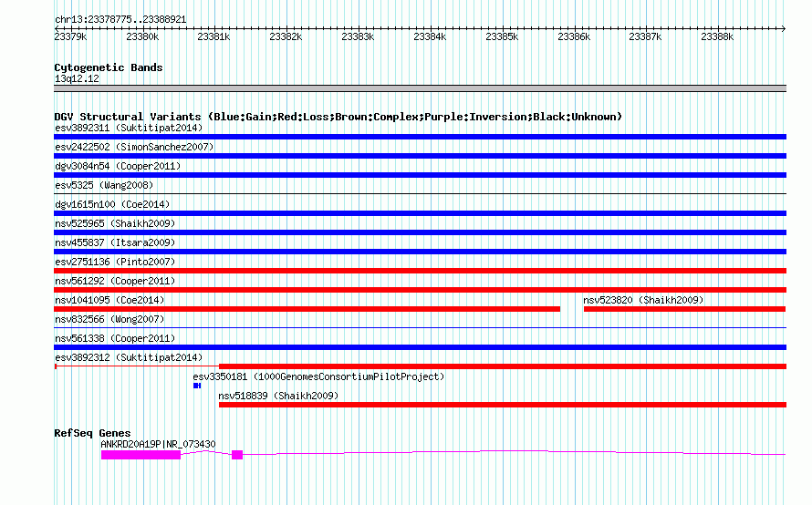
Task: Select the nsv523820 (Shaikh2009) variant label
Action: 643,300
